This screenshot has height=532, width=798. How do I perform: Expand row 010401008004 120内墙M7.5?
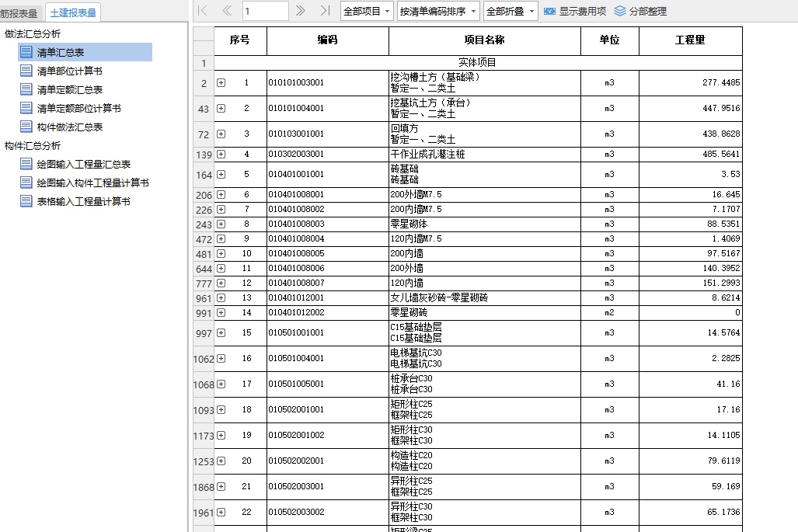(221, 238)
